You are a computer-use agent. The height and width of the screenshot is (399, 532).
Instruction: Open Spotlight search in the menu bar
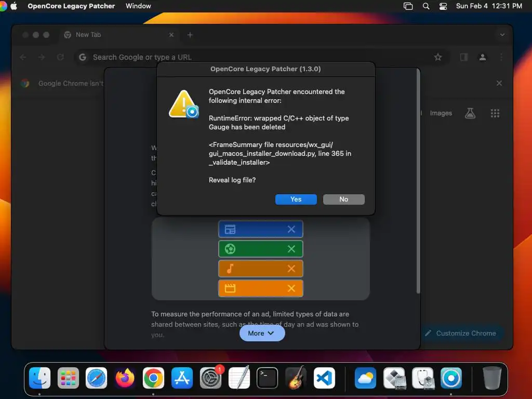point(426,6)
